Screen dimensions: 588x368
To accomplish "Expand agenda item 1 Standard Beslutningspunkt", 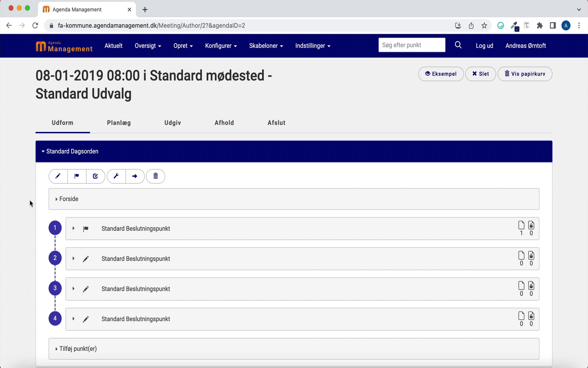I will pos(73,228).
